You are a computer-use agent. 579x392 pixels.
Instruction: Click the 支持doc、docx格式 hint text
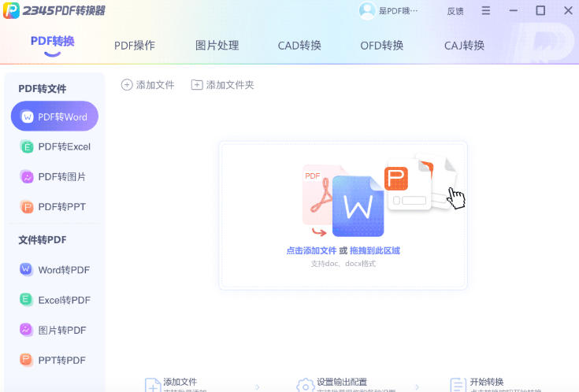343,264
